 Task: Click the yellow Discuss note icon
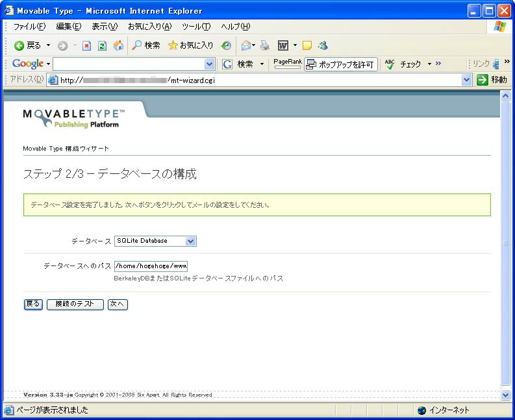(307, 45)
